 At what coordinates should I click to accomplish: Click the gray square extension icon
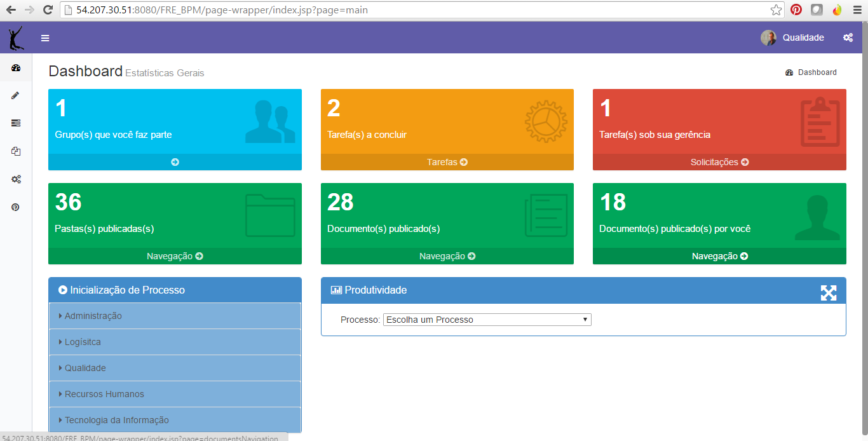point(817,10)
